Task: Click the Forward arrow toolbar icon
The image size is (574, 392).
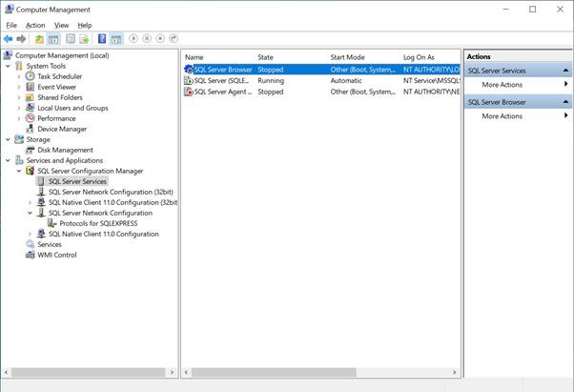Action: pyautogui.click(x=21, y=39)
